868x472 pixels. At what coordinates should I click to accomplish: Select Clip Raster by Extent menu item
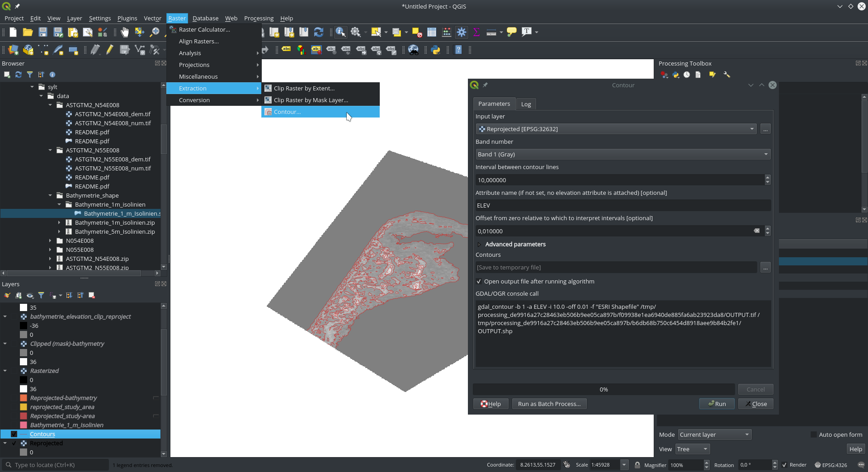[x=304, y=88]
